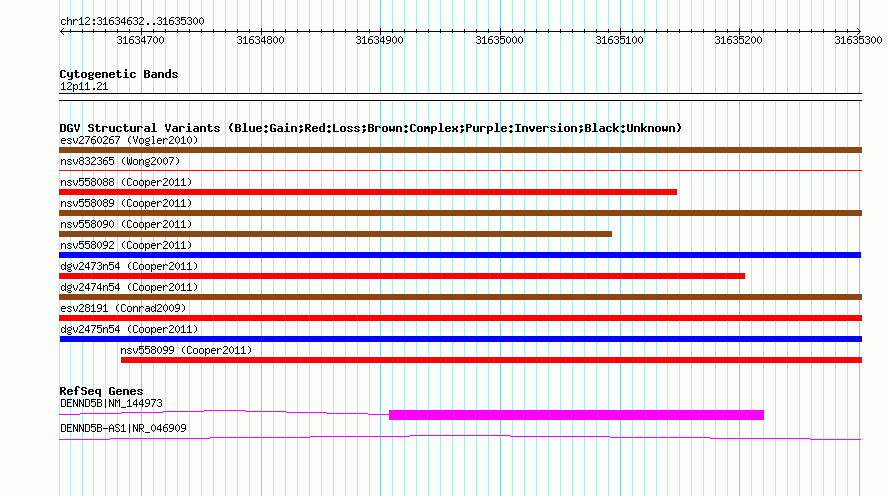Screen dimensions: 890x496
Task: Click the magenta DENND5B exon block
Action: [x=576, y=415]
